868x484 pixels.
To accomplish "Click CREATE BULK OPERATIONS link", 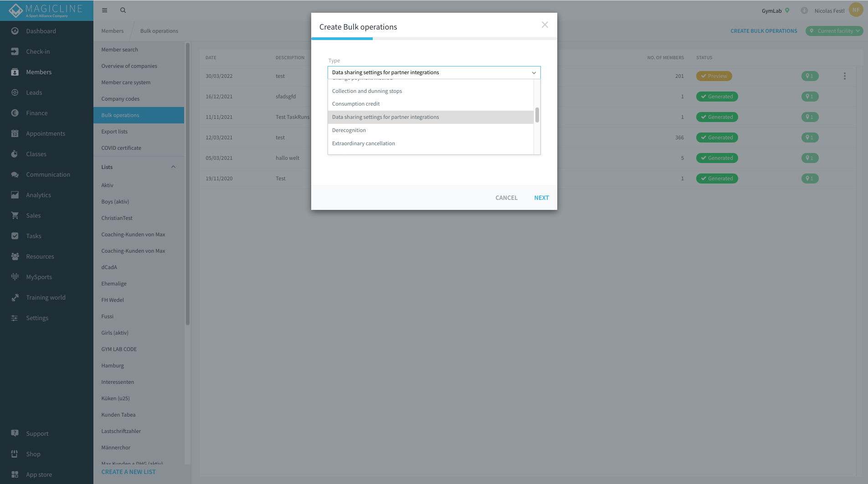I will click(764, 31).
